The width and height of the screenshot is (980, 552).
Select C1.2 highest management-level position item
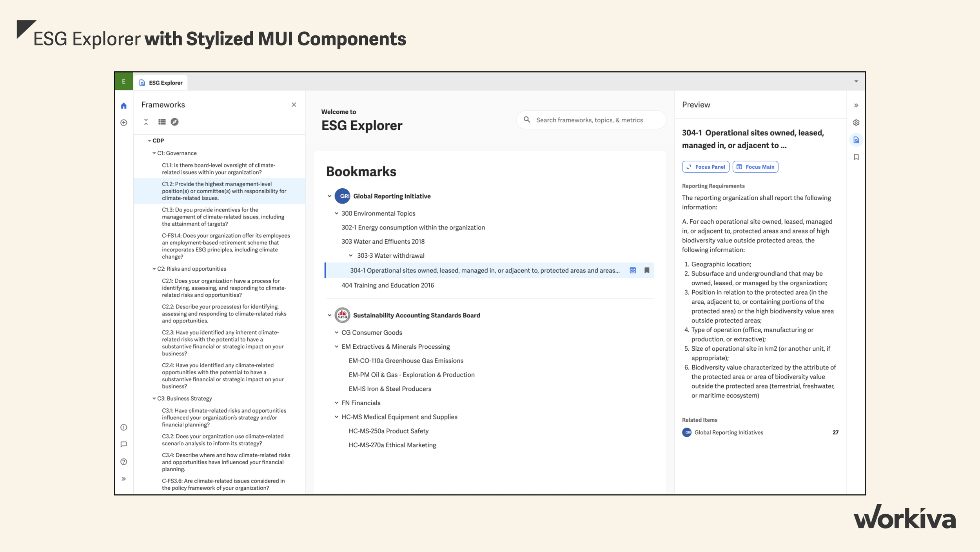(x=219, y=191)
